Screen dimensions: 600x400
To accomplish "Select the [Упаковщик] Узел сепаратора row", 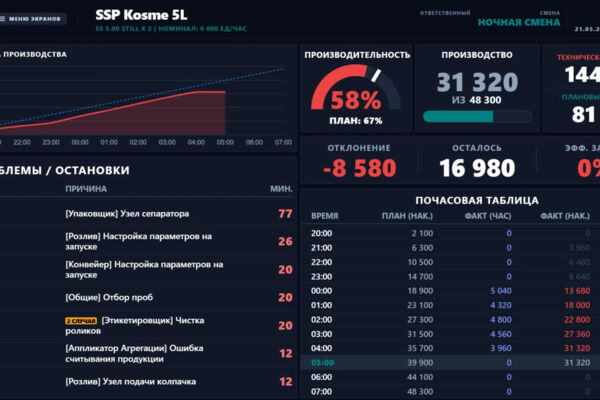I will [148, 214].
